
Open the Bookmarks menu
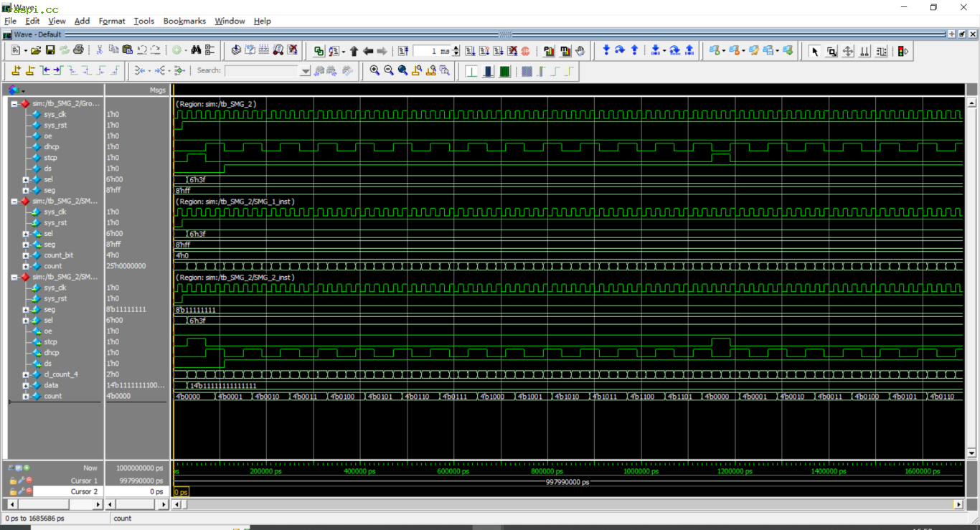point(184,21)
